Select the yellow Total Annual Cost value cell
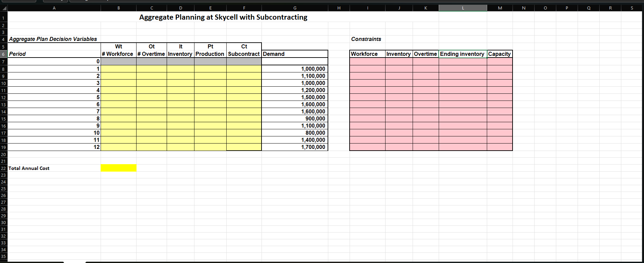This screenshot has height=263, width=644. 119,168
